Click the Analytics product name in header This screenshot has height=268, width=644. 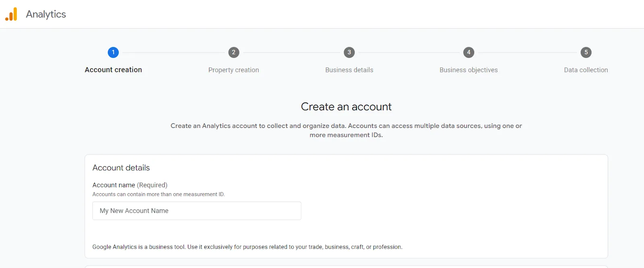(x=46, y=14)
